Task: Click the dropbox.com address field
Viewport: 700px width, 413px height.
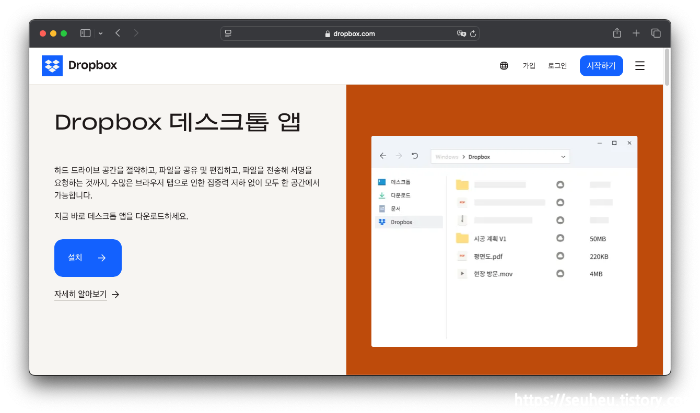Action: click(x=350, y=33)
